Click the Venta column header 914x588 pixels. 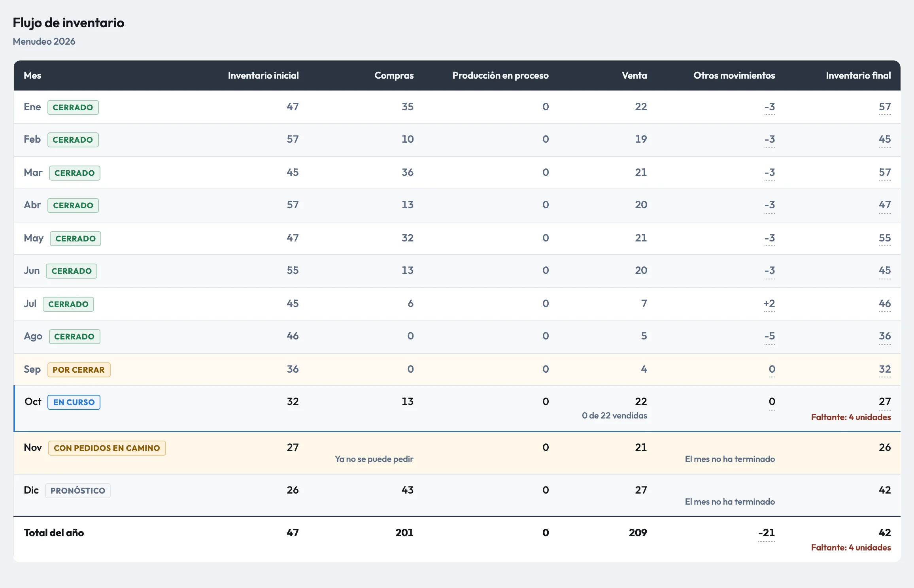click(634, 75)
